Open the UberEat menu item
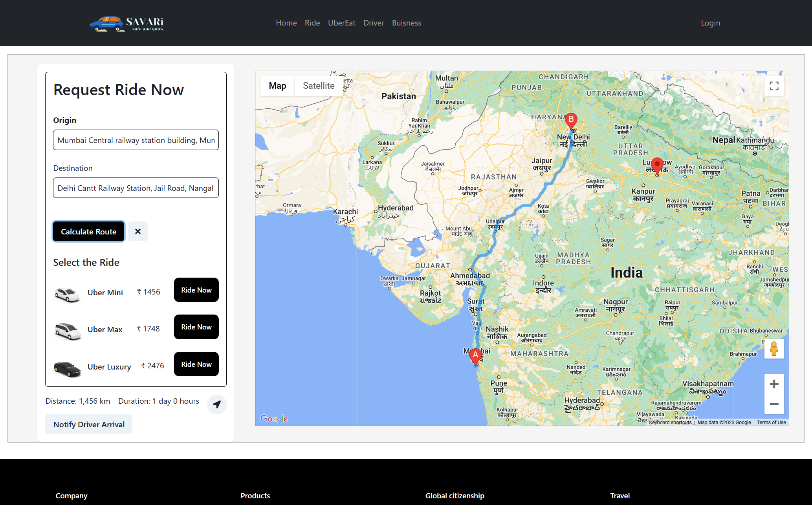The width and height of the screenshot is (812, 505). click(x=341, y=23)
